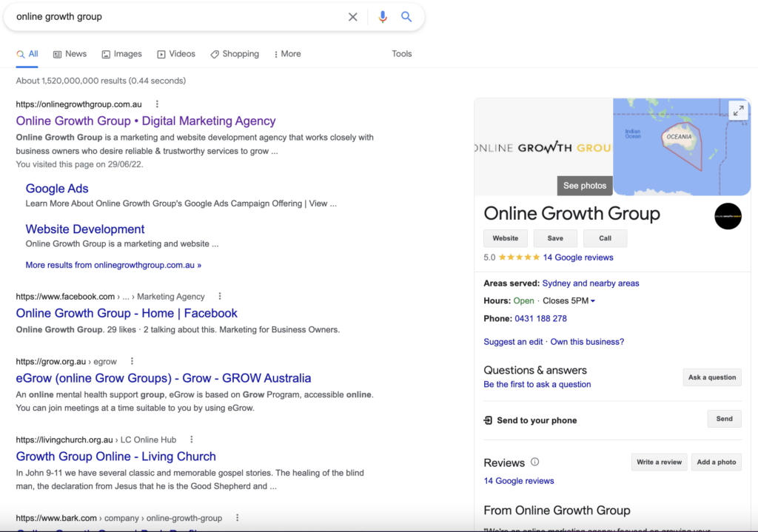The width and height of the screenshot is (758, 532).
Task: Open three-dot menu for grow.org.au result
Action: click(132, 361)
